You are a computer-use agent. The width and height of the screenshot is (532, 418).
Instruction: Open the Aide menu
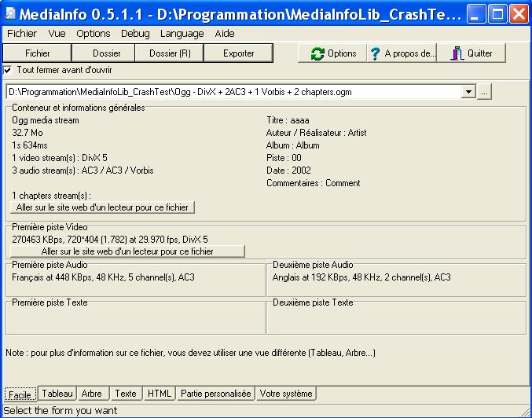(x=225, y=34)
